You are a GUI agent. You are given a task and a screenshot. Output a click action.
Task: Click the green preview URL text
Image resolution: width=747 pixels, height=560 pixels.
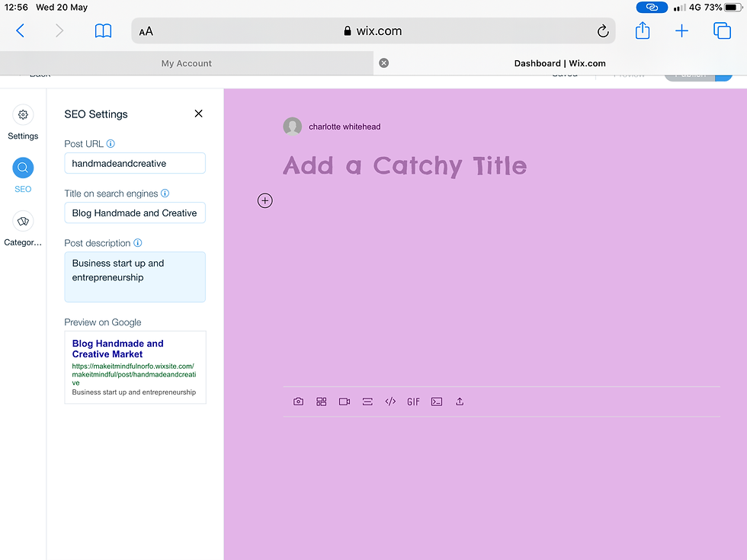[134, 374]
